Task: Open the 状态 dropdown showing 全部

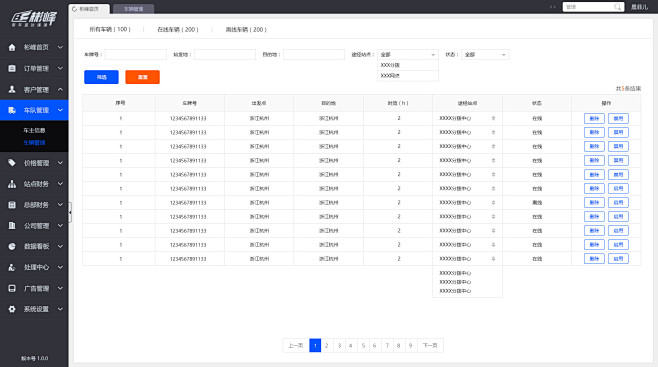Action: (x=485, y=55)
